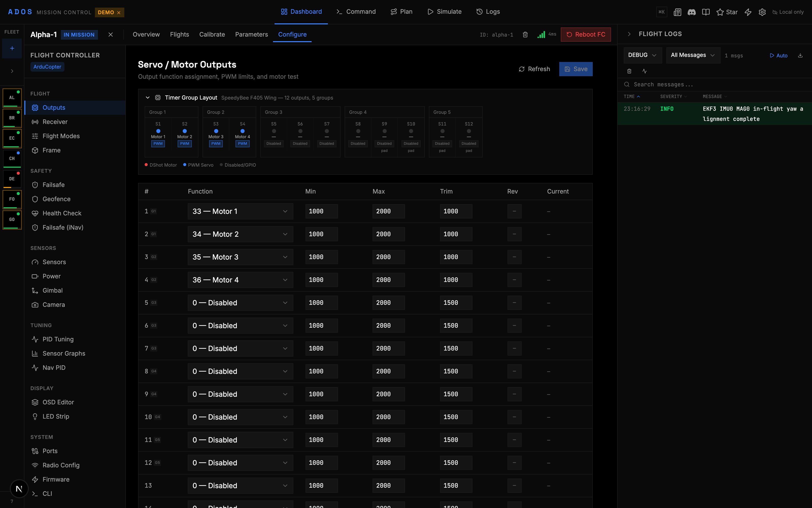This screenshot has width=812, height=508.
Task: Select the BR drone in the fleet strip
Action: (x=12, y=118)
